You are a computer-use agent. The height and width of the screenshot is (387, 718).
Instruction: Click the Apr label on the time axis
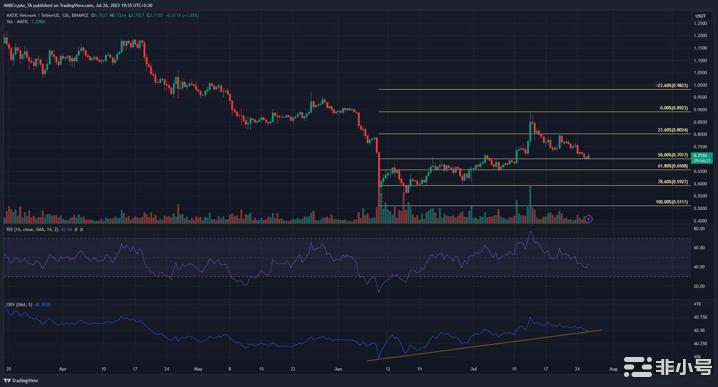pyautogui.click(x=63, y=369)
